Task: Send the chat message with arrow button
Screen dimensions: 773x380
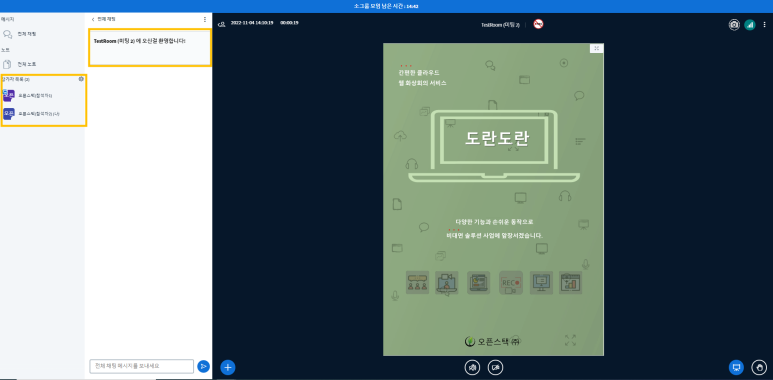Action: [203, 366]
